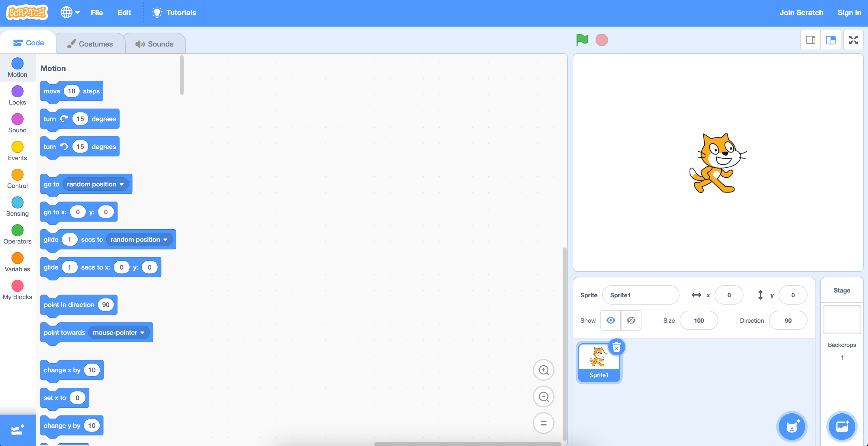Switch to the small stage layout
868x446 pixels.
coord(810,40)
